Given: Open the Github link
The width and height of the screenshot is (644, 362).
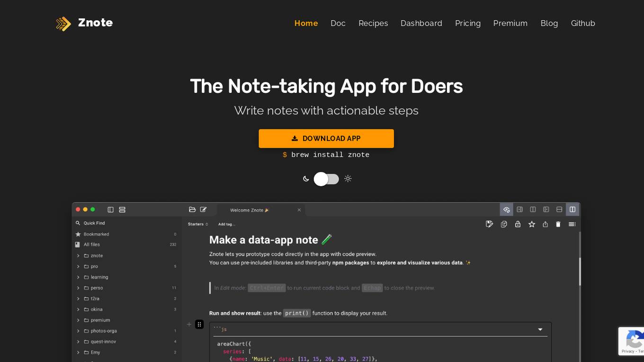Looking at the screenshot, I should (583, 23).
